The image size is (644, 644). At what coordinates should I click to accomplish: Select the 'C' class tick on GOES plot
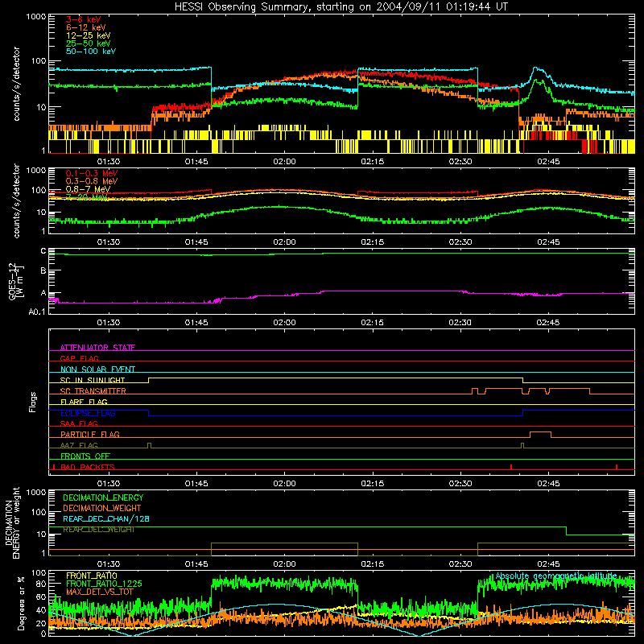pyautogui.click(x=43, y=251)
